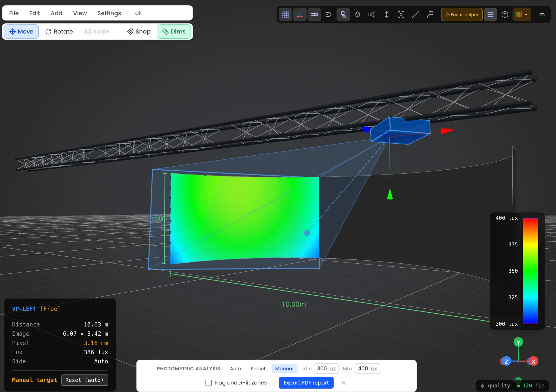Open the Edit menu

(34, 13)
